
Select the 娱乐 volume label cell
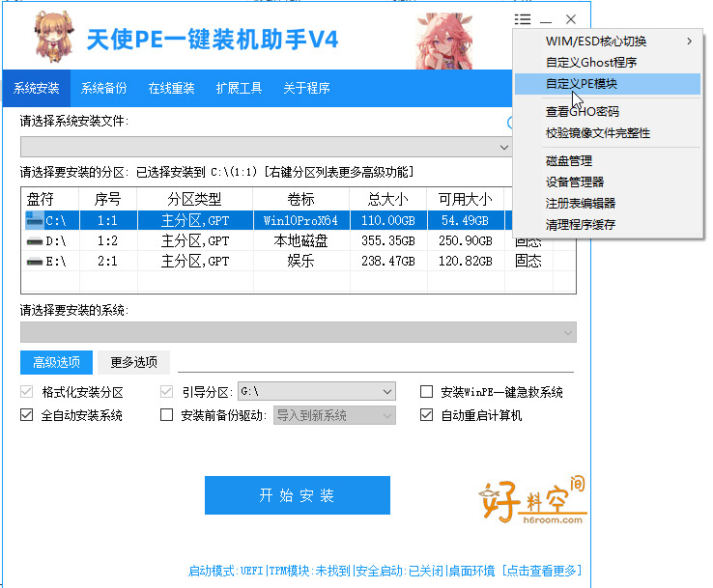pyautogui.click(x=301, y=262)
